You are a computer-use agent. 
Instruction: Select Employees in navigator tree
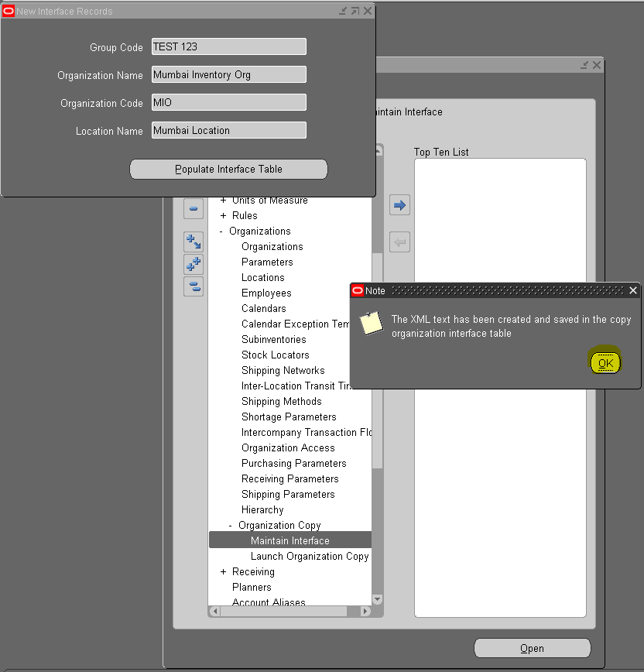point(266,293)
